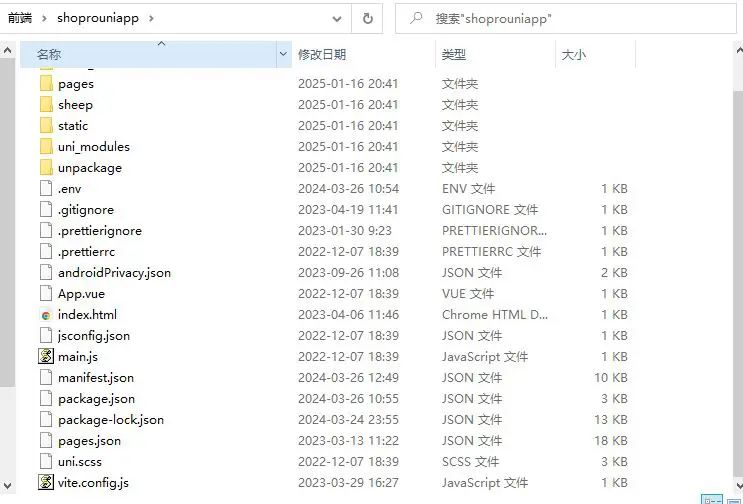The height and width of the screenshot is (504, 743).
Task: Click the androidPrivacy.json file icon
Action: coord(46,272)
